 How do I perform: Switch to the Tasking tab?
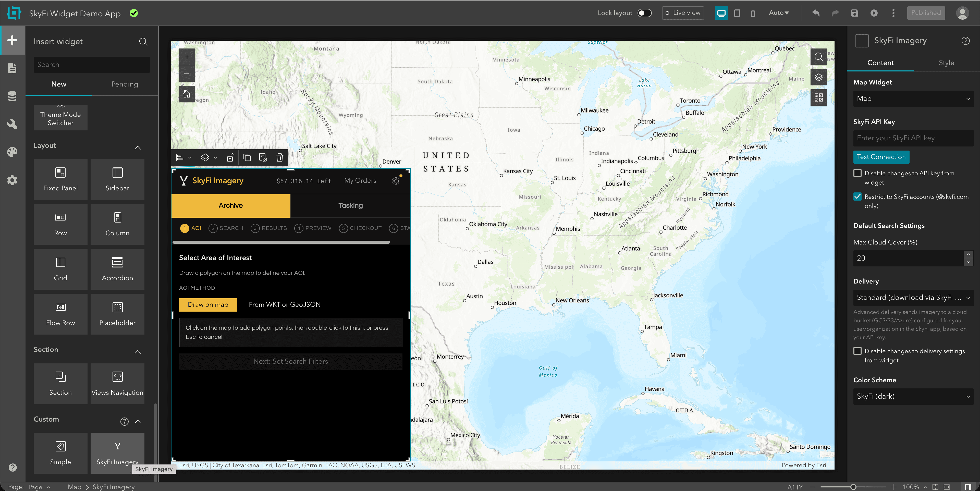[350, 205]
